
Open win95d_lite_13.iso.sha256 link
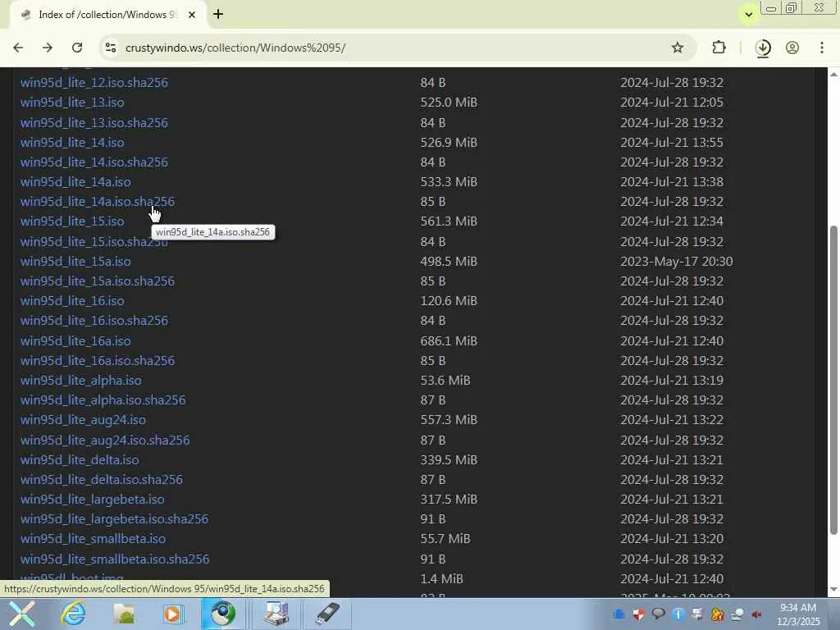point(94,123)
